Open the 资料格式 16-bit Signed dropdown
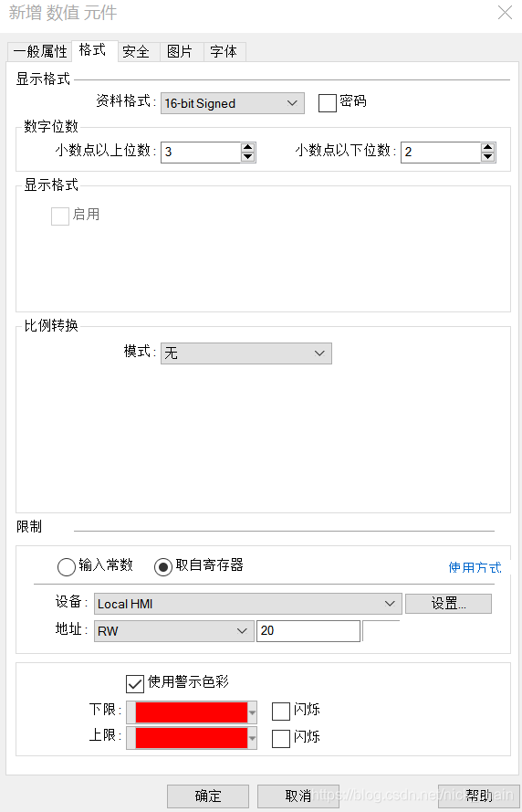The width and height of the screenshot is (522, 812). pyautogui.click(x=233, y=103)
